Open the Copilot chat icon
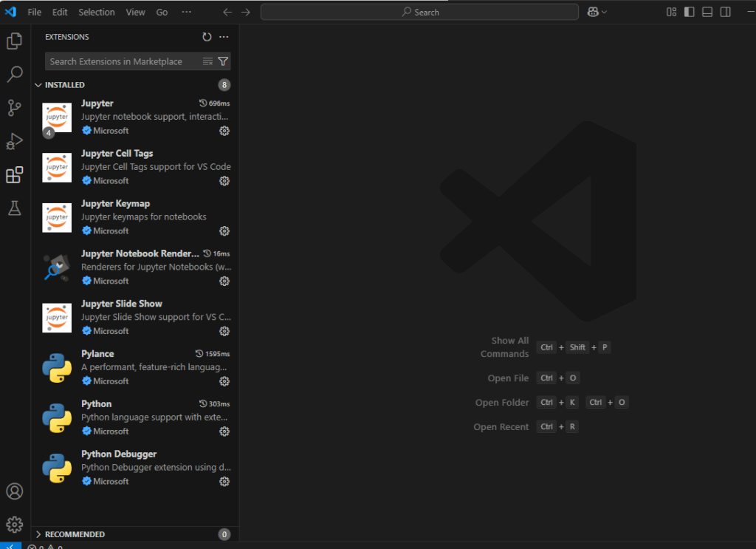756x549 pixels. [593, 12]
